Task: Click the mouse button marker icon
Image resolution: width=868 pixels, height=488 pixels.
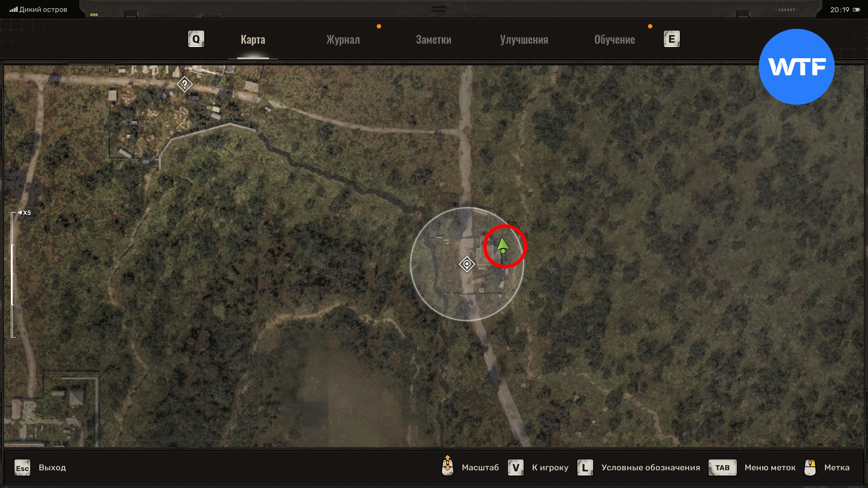Action: point(810,468)
